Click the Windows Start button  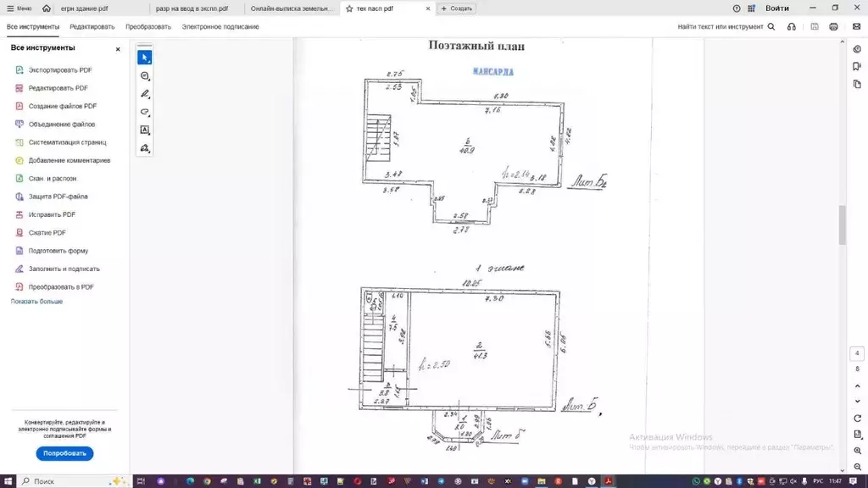point(8,481)
